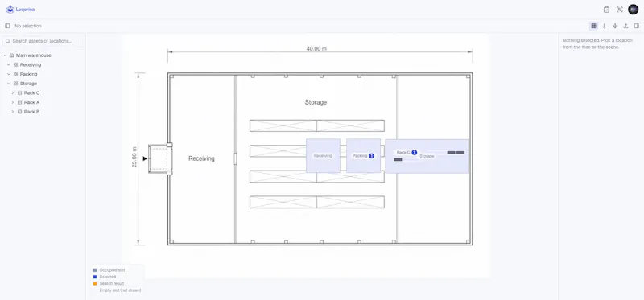
Task: Click the zone icon beside Receiving in tree
Action: click(x=15, y=65)
